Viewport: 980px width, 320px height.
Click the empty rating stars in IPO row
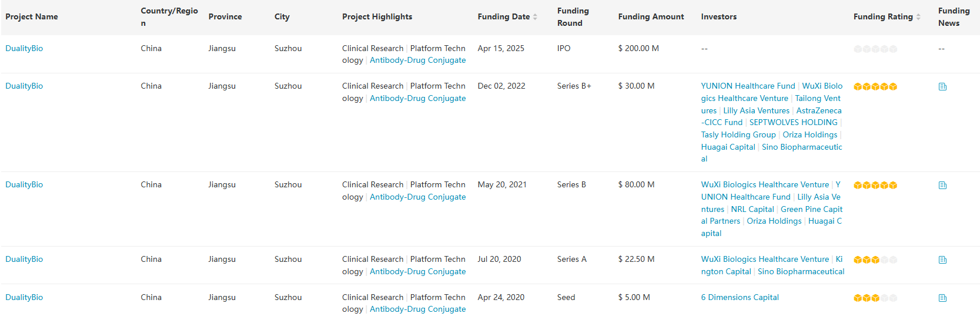[x=875, y=49]
